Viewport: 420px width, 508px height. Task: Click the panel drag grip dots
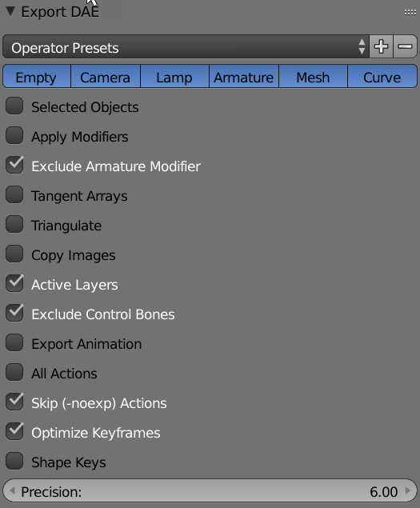[x=410, y=12]
